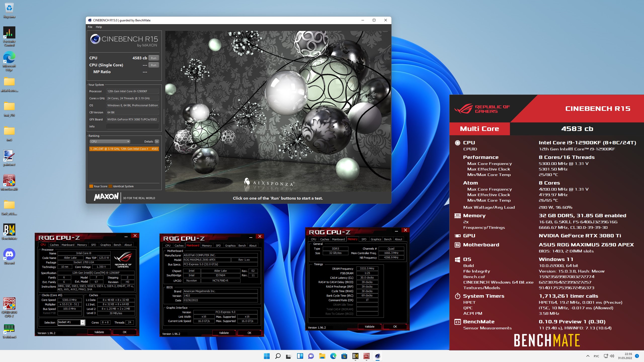Select the first ranking entry scoring 4583
Screen dimensions: 644x362
point(124,149)
